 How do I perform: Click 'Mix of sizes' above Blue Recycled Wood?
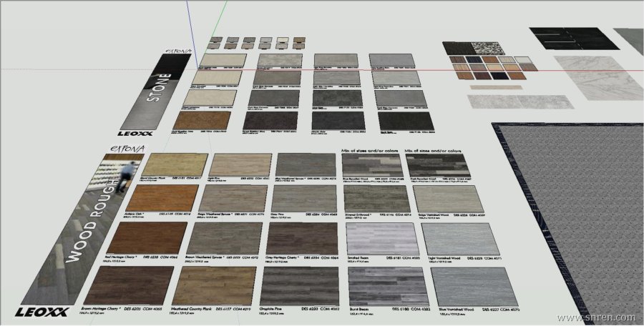click(x=369, y=151)
